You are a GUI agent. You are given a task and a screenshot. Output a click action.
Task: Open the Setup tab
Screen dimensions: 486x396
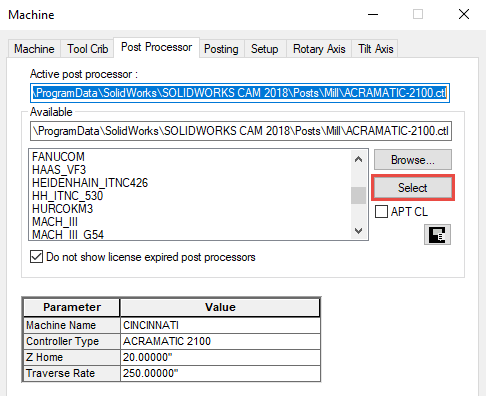(x=265, y=49)
